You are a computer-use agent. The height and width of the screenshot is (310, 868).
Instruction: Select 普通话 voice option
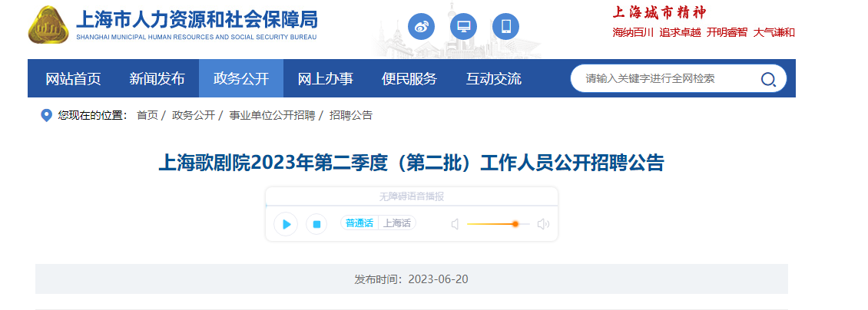(x=359, y=223)
